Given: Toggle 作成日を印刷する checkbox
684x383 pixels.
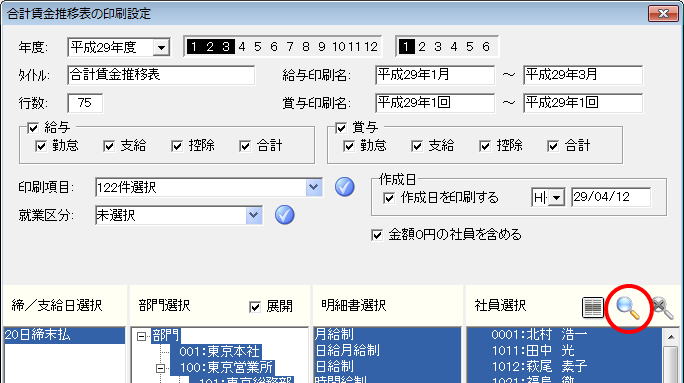Looking at the screenshot, I should click(x=388, y=198).
